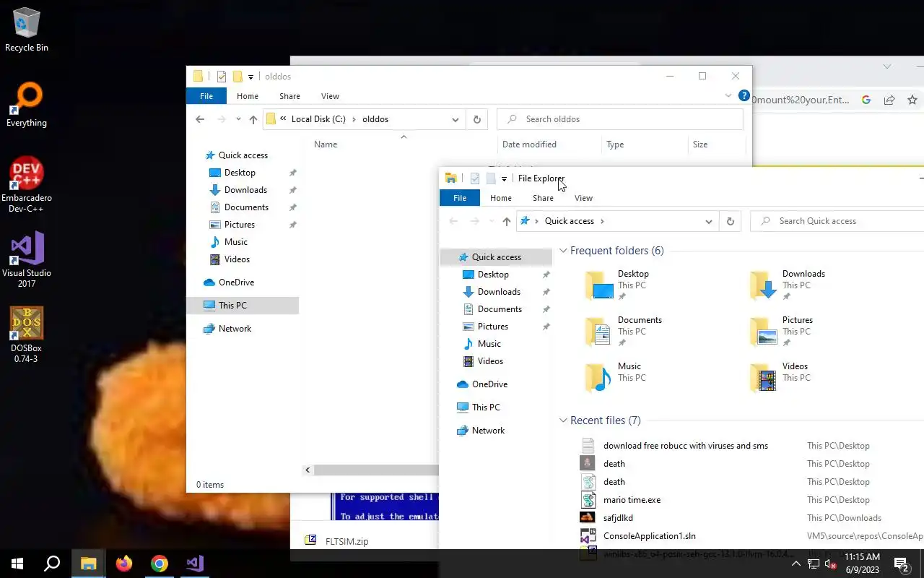Screen dimensions: 924x578
Task: Open the Share tab in olddos window
Action: pyautogui.click(x=289, y=96)
